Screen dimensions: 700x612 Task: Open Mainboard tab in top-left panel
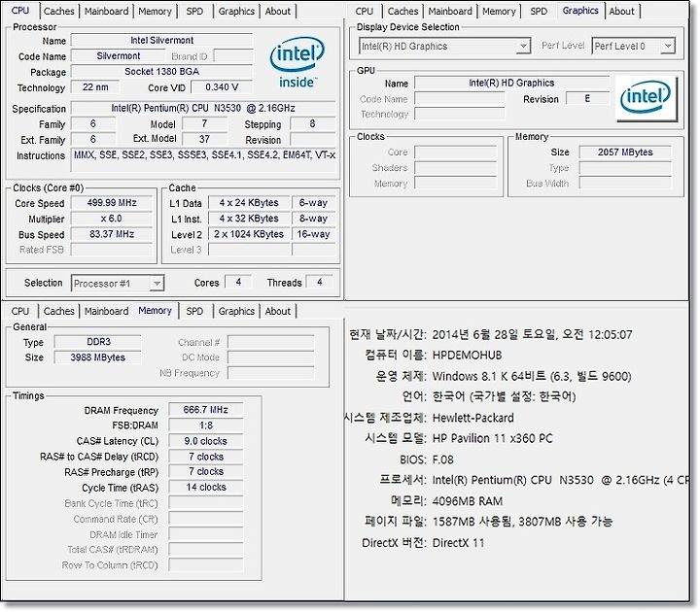[106, 11]
